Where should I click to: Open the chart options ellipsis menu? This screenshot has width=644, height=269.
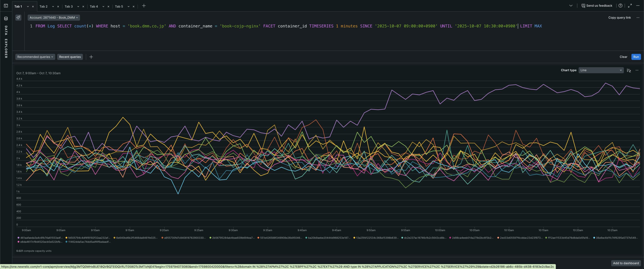(x=637, y=70)
